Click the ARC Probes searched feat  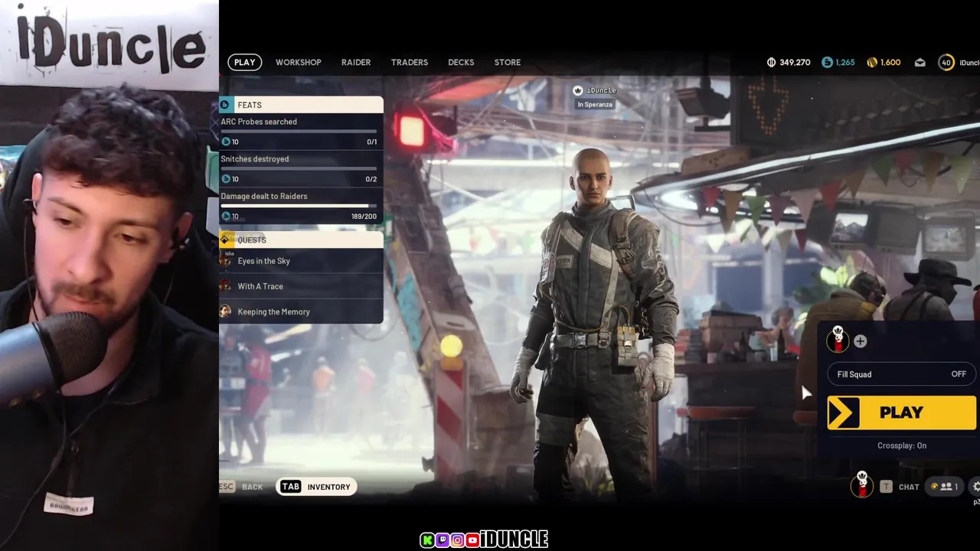301,132
